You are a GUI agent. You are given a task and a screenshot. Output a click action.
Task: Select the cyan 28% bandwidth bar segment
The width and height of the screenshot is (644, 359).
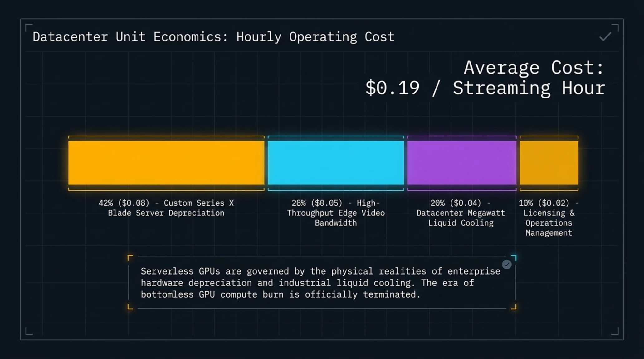point(336,163)
